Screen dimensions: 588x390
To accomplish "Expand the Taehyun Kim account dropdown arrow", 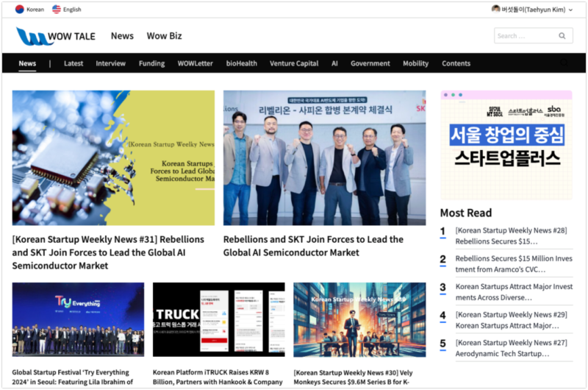I will point(570,10).
